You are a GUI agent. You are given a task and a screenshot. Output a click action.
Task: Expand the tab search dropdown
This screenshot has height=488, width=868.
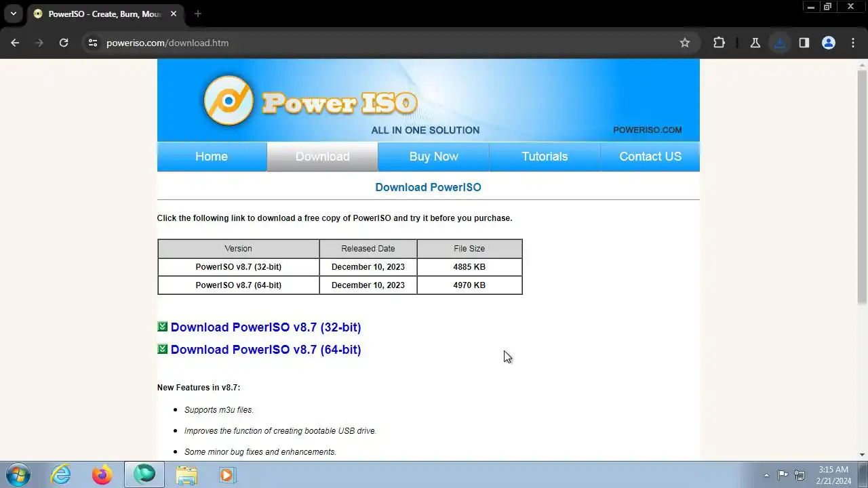point(13,14)
